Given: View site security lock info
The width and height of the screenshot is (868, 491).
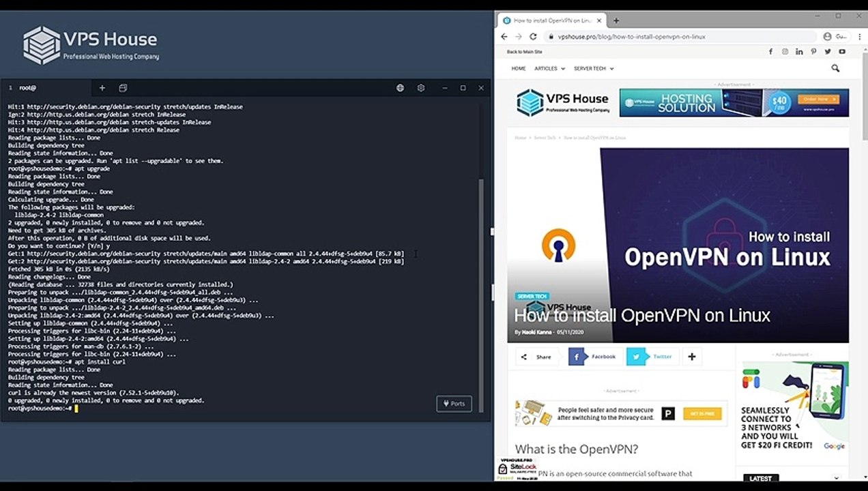Looking at the screenshot, I should pos(551,37).
